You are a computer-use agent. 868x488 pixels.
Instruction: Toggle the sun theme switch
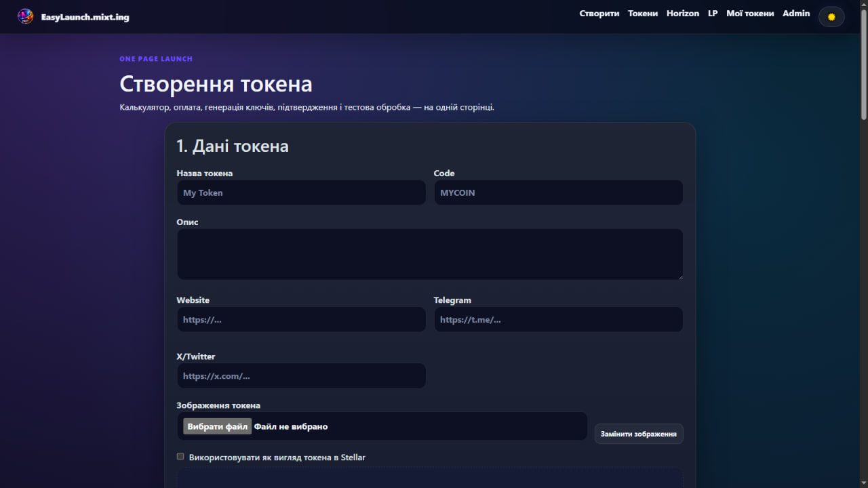(x=831, y=17)
